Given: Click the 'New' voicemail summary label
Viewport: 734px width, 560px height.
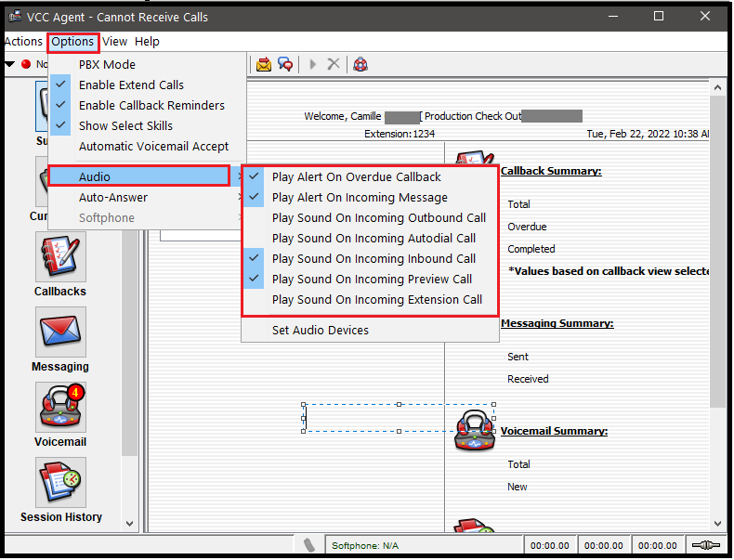Looking at the screenshot, I should 518,487.
